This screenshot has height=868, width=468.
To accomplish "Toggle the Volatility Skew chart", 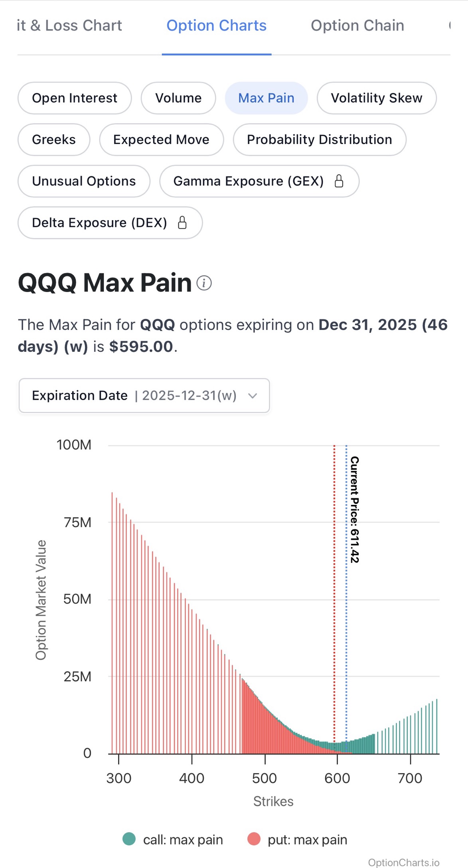I will coord(376,98).
